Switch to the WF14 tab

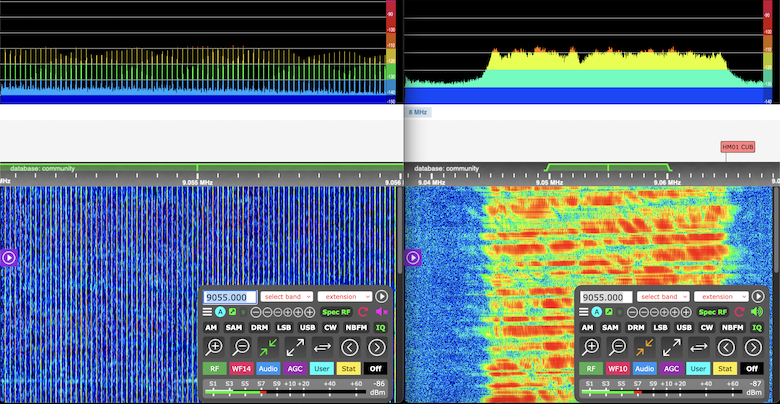(x=241, y=368)
